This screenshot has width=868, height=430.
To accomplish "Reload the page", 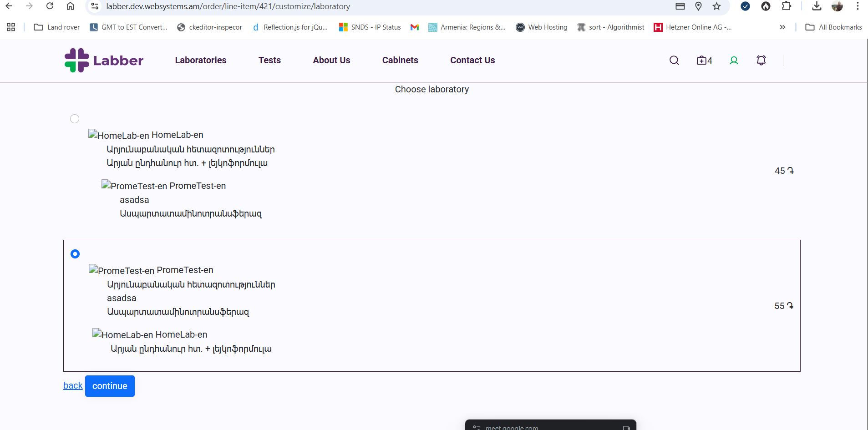I will click(x=50, y=6).
